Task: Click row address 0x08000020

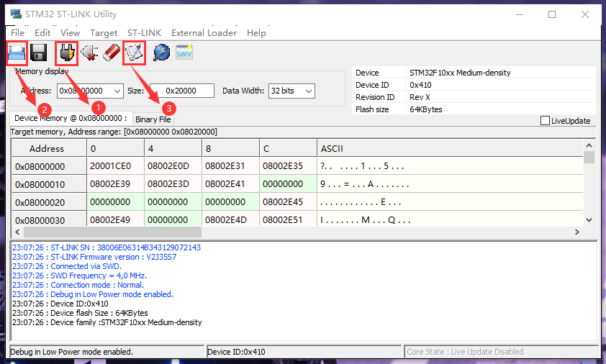Action: pos(49,202)
